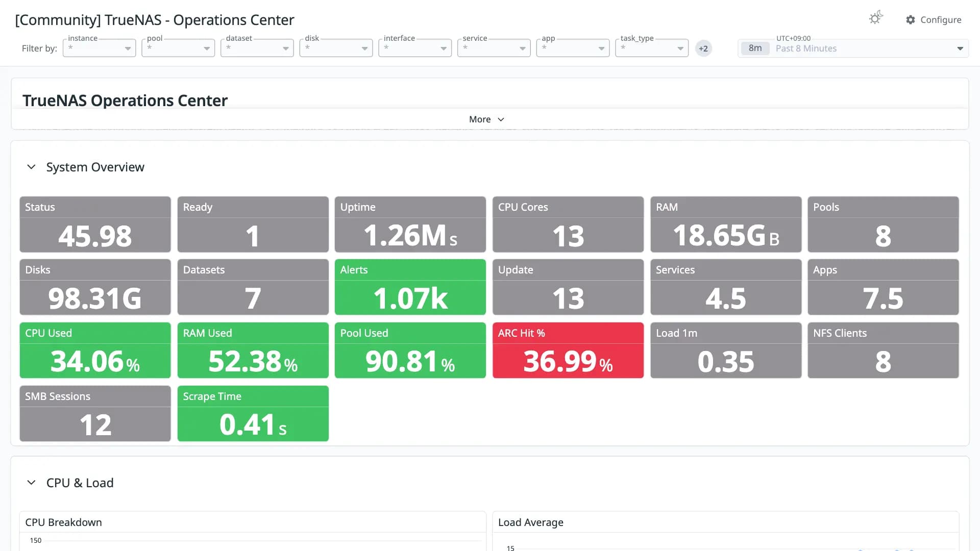The image size is (980, 551).
Task: Click the 8m time range badge
Action: [755, 48]
